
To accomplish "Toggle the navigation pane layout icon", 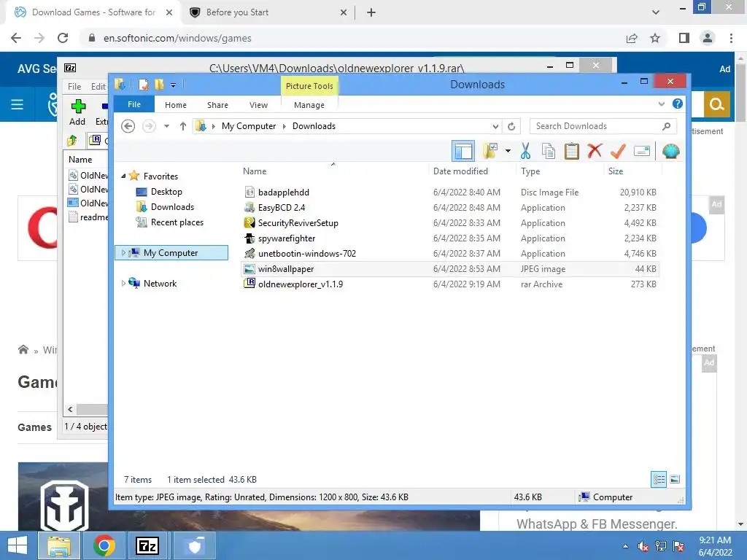I will coord(463,152).
